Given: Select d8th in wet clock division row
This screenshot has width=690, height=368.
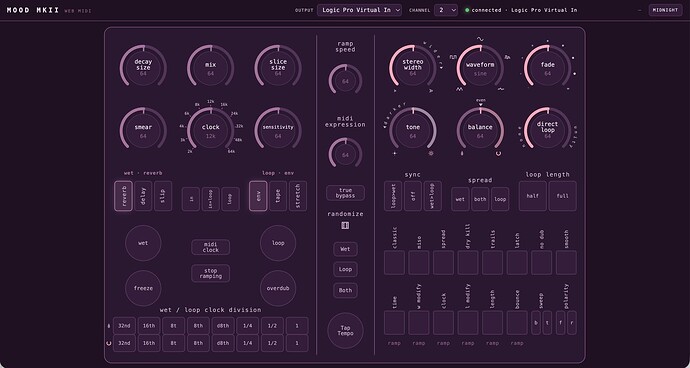Looking at the screenshot, I should [x=223, y=326].
